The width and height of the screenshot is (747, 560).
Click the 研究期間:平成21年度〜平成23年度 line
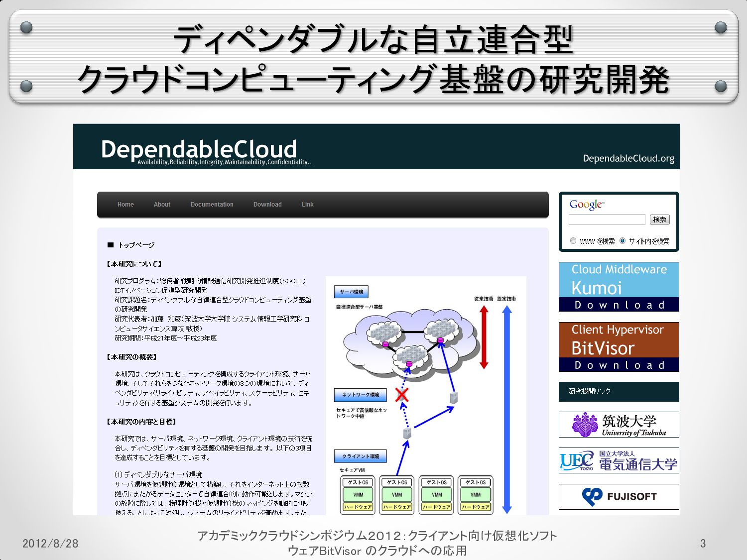click(166, 338)
